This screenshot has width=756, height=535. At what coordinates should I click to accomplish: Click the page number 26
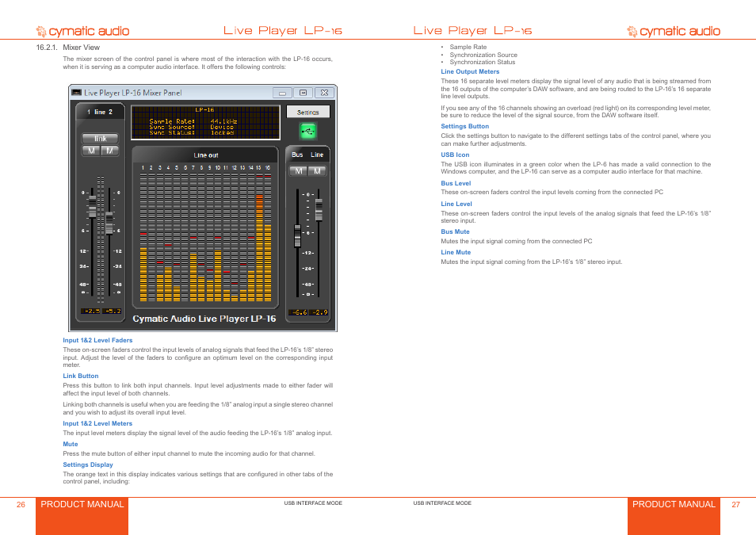(x=21, y=505)
